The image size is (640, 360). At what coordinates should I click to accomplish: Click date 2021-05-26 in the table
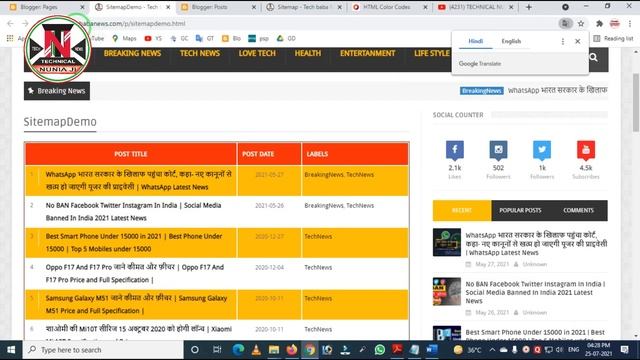[269, 206]
